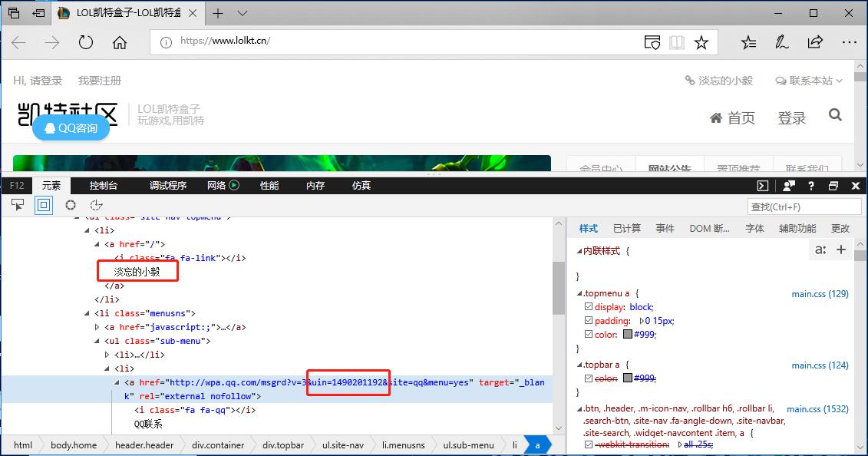Add page to favorites star icon
This screenshot has height=456, width=868.
(x=701, y=43)
